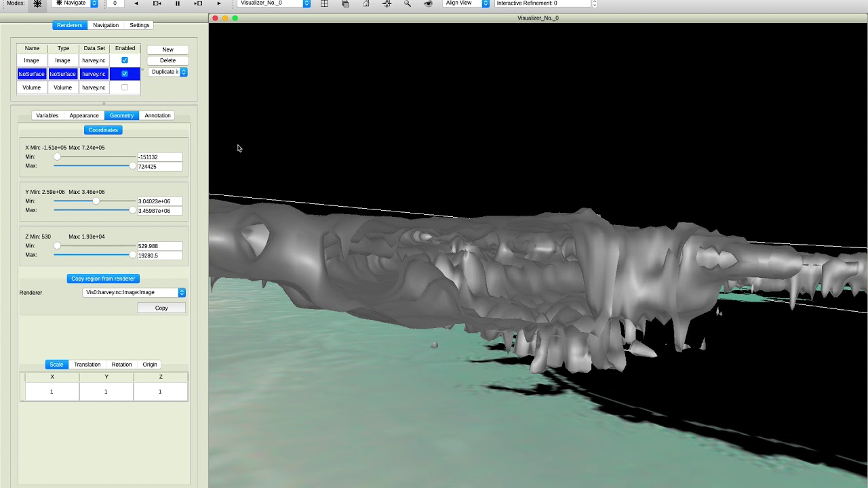Image resolution: width=868 pixels, height=488 pixels.
Task: Select the Rotation transform tab
Action: [x=121, y=365]
